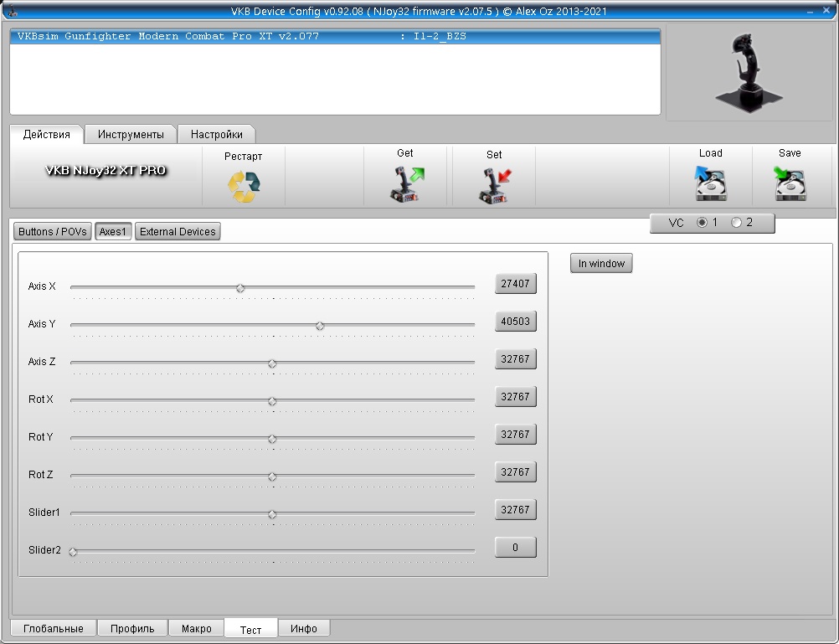The image size is (839, 644).
Task: Click the In window button
Action: (x=601, y=264)
